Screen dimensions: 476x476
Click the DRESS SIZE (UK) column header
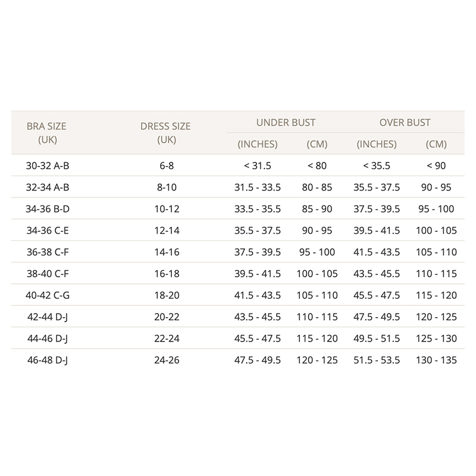[165, 133]
